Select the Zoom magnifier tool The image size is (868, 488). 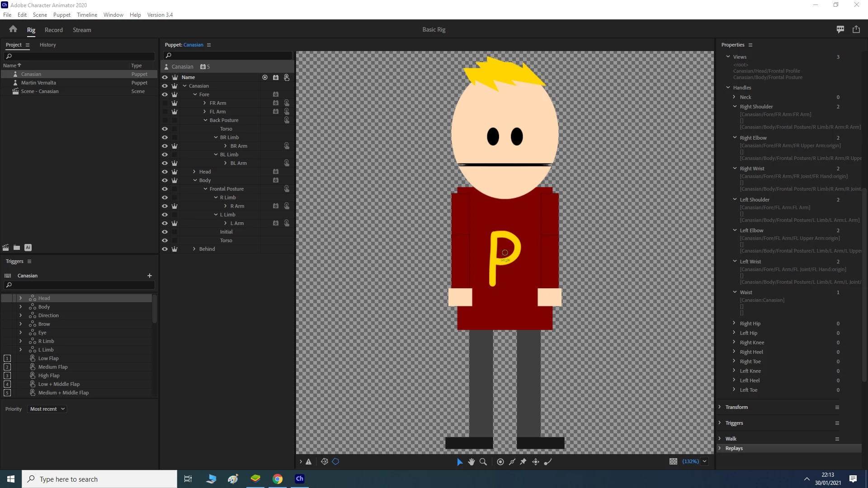[x=483, y=462]
